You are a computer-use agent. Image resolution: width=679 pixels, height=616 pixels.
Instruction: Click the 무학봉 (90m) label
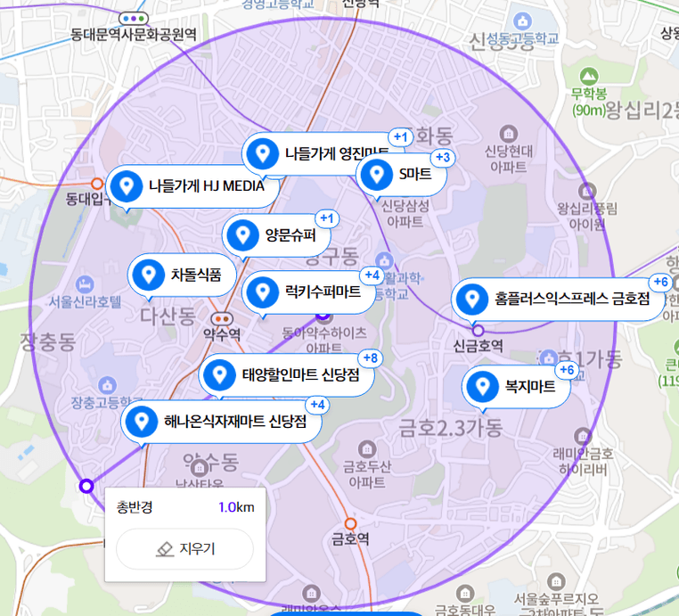(589, 103)
